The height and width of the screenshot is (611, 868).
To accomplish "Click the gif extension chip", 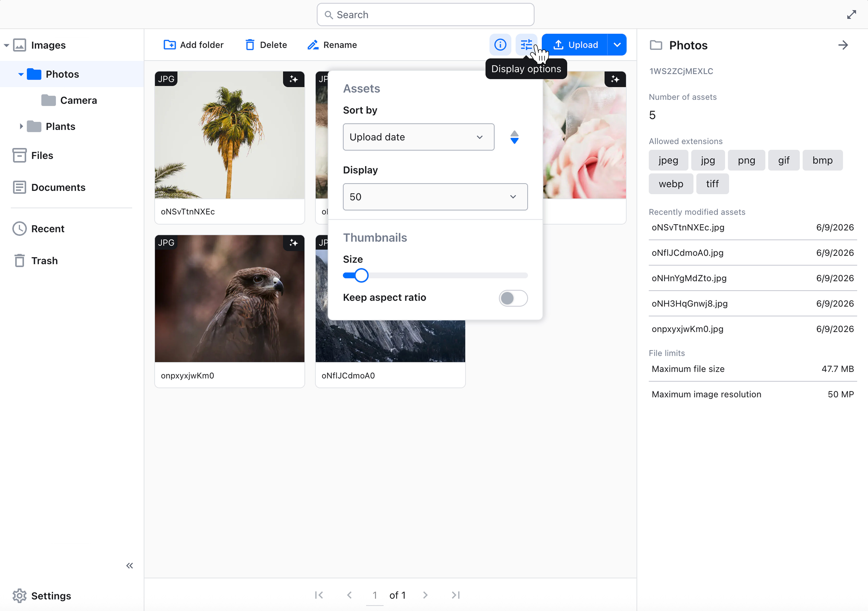I will point(783,160).
